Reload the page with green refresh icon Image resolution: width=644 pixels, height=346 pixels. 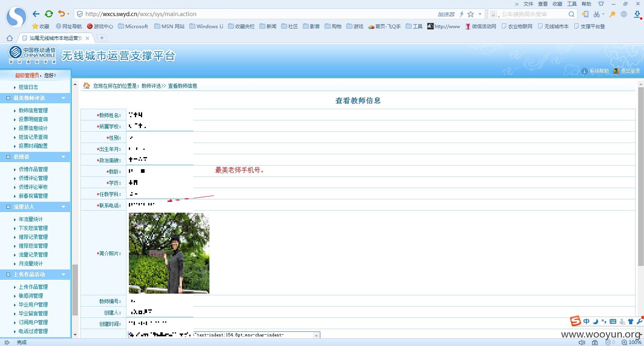(x=49, y=14)
